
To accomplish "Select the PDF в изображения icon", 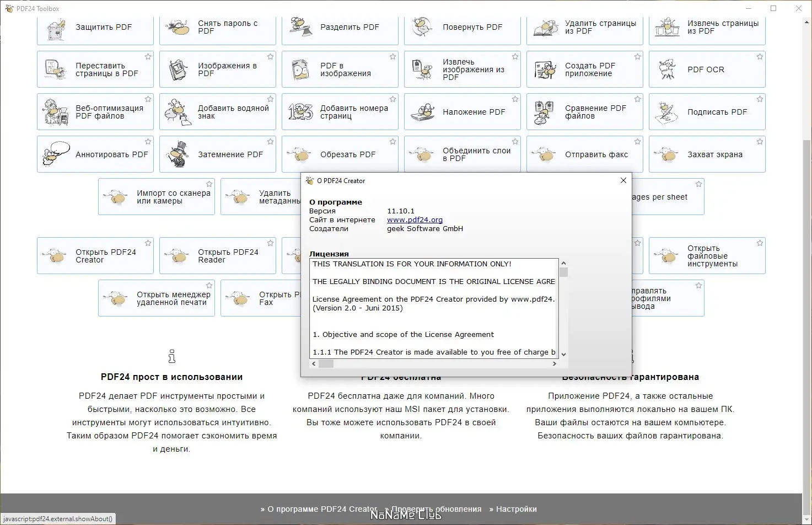I will (301, 69).
